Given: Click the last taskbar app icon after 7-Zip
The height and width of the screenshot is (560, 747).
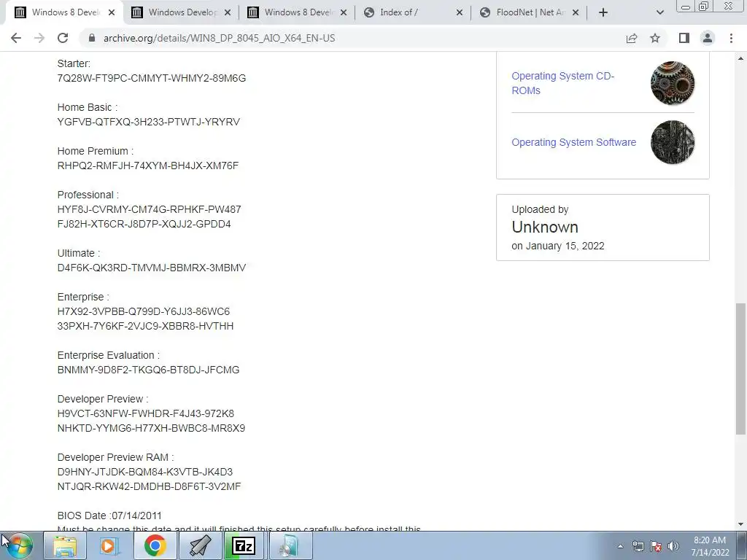Looking at the screenshot, I should (290, 546).
